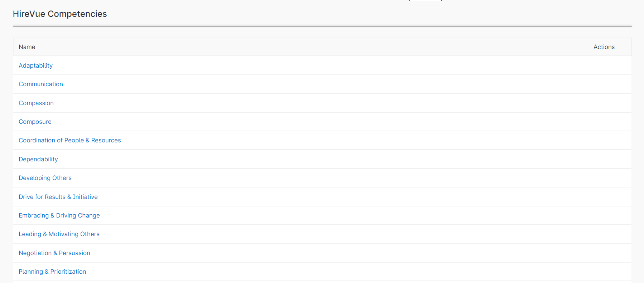644x283 pixels.
Task: Click the HireVue Competencies page heading
Action: point(60,14)
